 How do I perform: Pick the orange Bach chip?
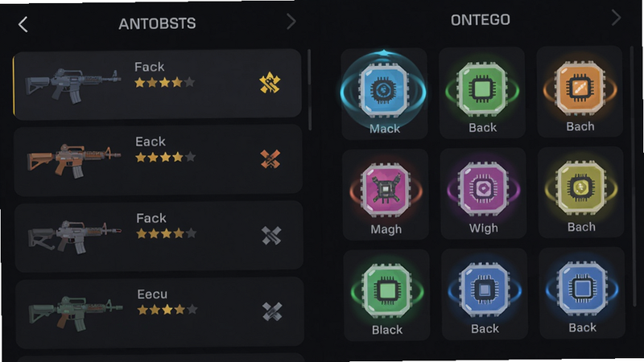580,88
